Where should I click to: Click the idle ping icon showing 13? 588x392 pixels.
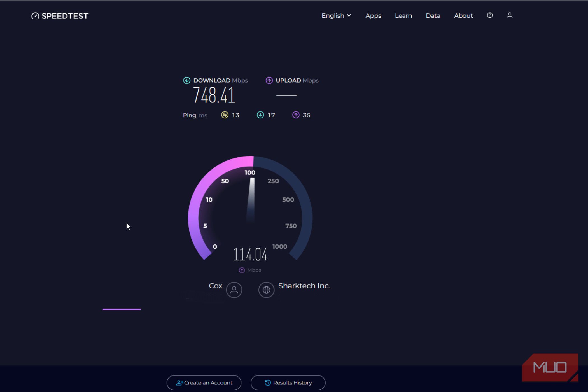pos(225,115)
